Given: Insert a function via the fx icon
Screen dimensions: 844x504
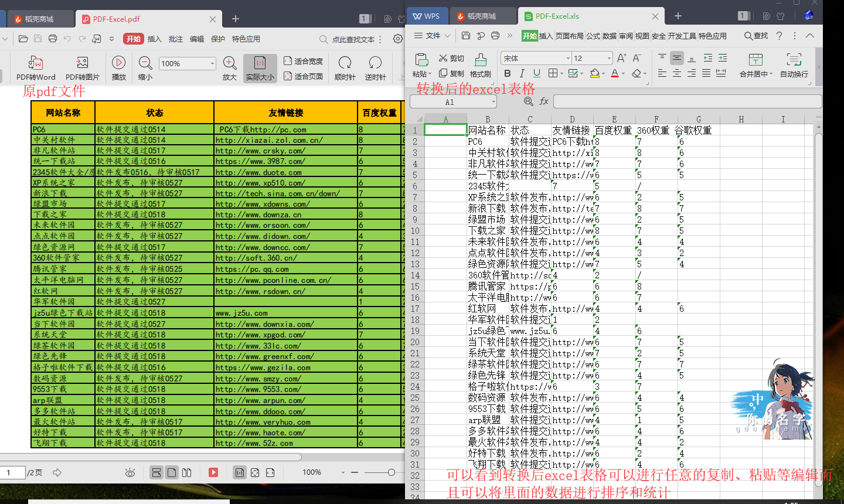Looking at the screenshot, I should (x=544, y=101).
